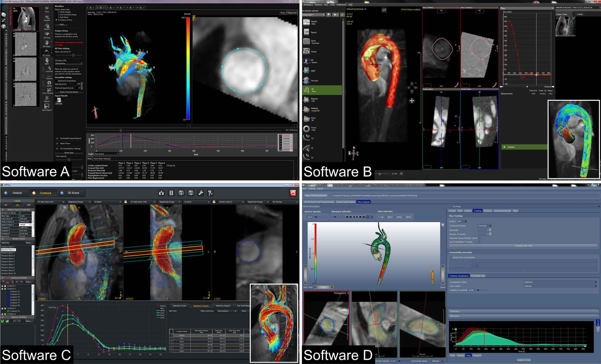Expand the Mesh Phase section in Software A
Viewport: 601px width, 364px height.
[57, 143]
